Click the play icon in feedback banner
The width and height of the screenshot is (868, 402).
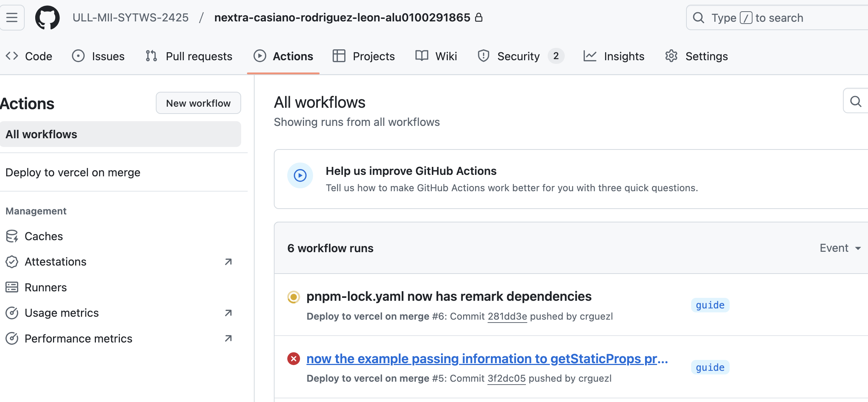(300, 176)
